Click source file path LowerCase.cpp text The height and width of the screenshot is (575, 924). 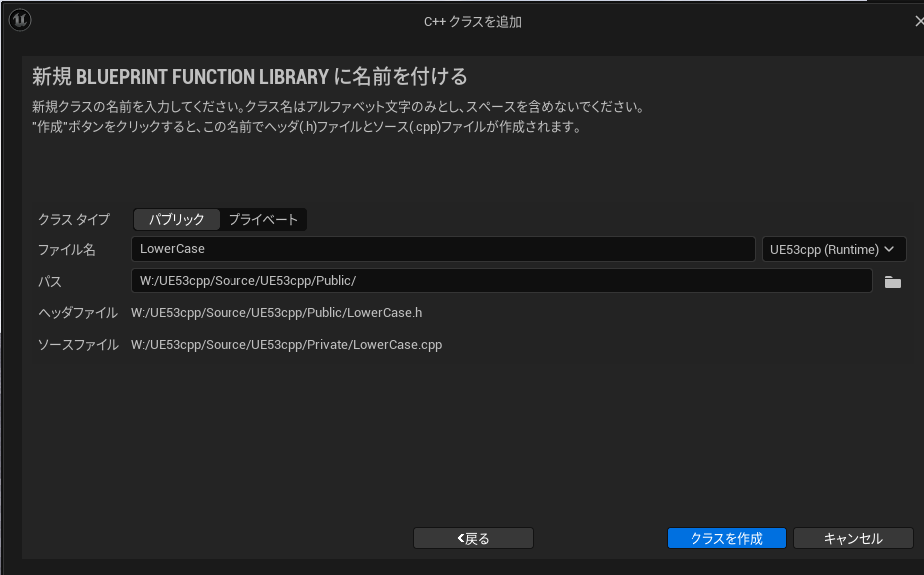pos(286,345)
